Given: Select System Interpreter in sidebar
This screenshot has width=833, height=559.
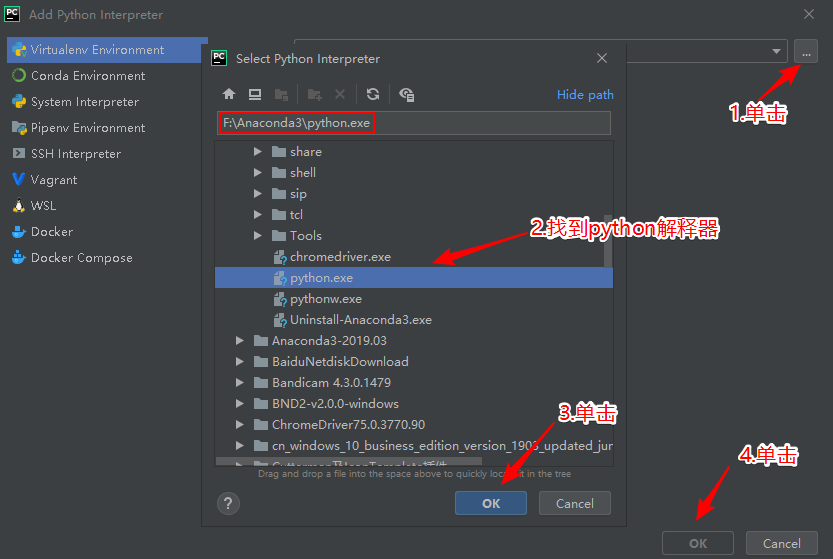Looking at the screenshot, I should 85,102.
